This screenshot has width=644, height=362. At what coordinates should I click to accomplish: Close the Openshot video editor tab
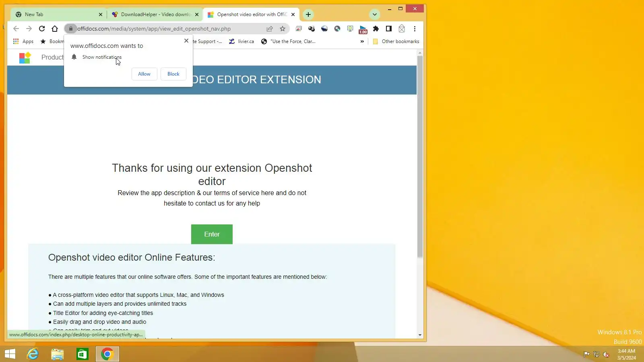tap(293, 14)
